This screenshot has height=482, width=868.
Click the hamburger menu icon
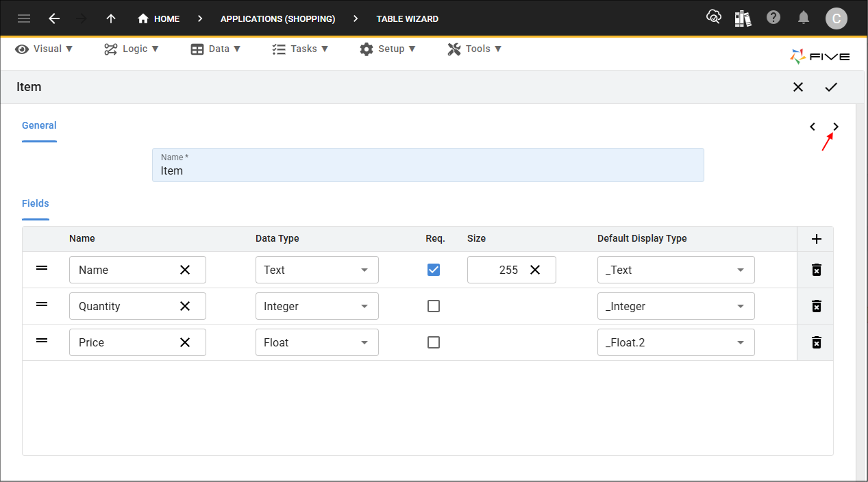click(24, 18)
